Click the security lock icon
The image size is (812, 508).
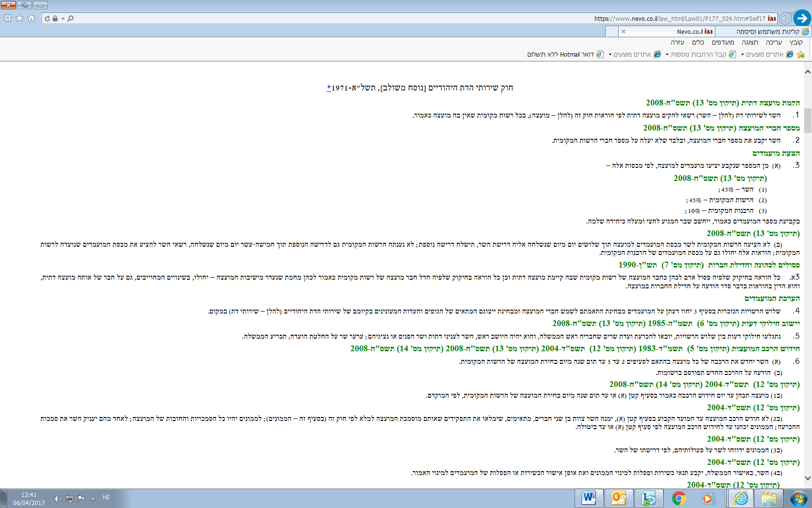(55, 18)
